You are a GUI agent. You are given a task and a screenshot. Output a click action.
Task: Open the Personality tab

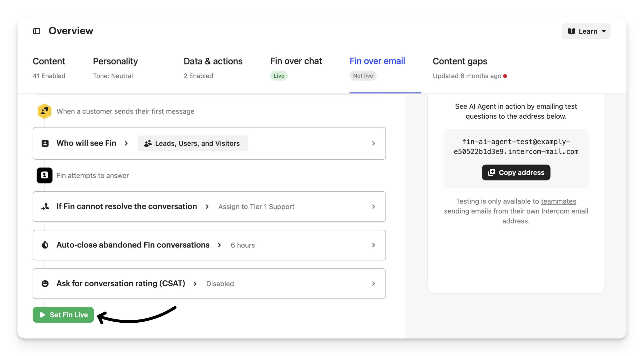[x=115, y=61]
